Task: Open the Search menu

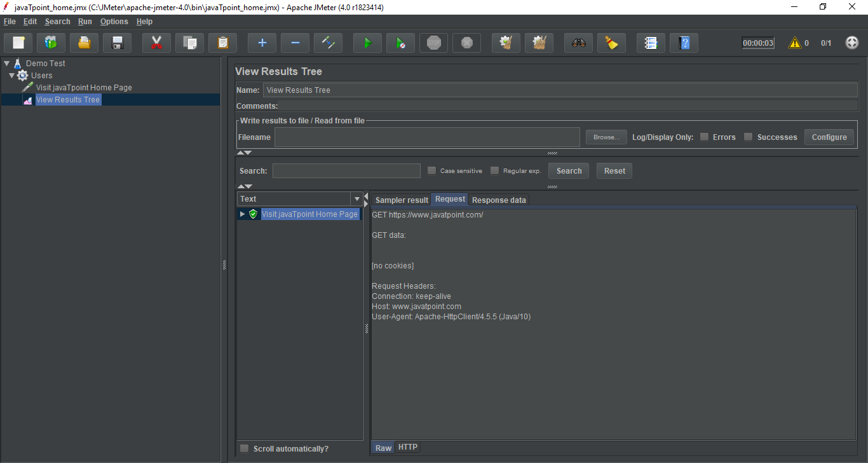Action: click(57, 22)
